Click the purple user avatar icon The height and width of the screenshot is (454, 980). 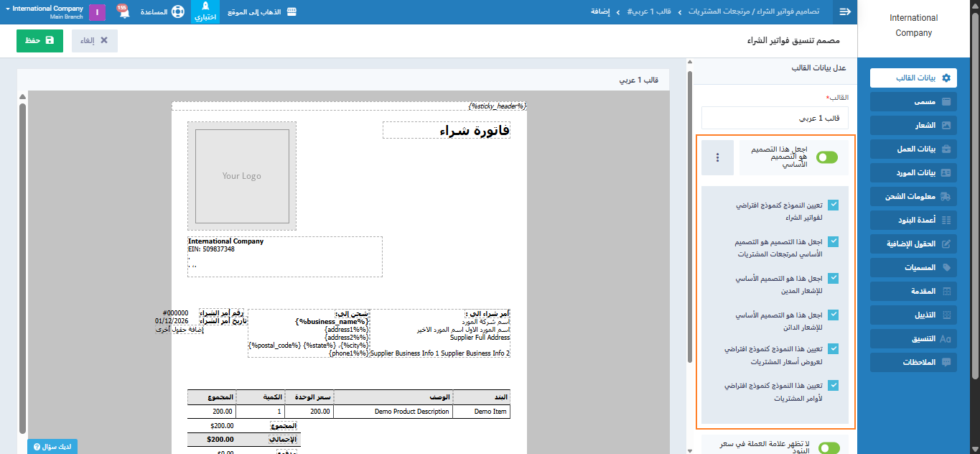coord(97,12)
